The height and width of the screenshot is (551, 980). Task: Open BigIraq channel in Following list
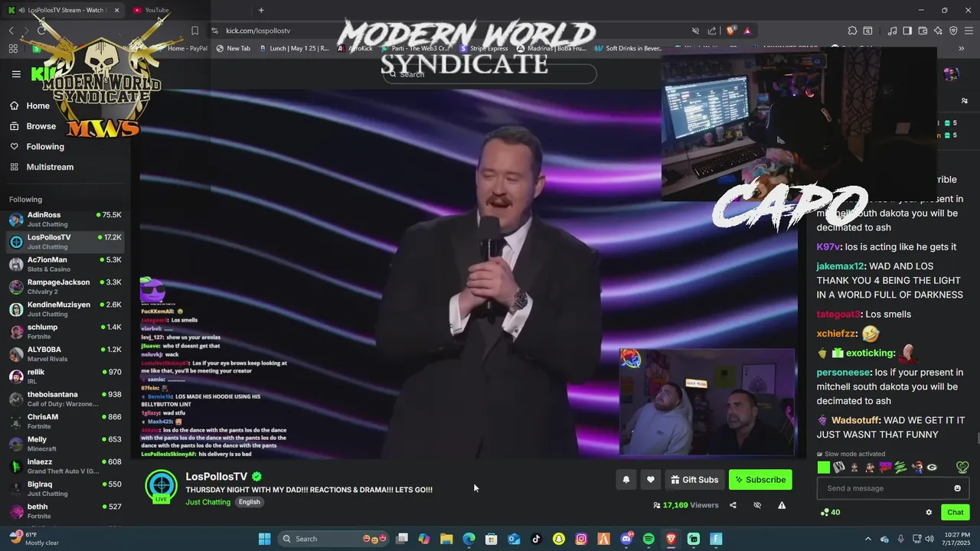coord(65,489)
